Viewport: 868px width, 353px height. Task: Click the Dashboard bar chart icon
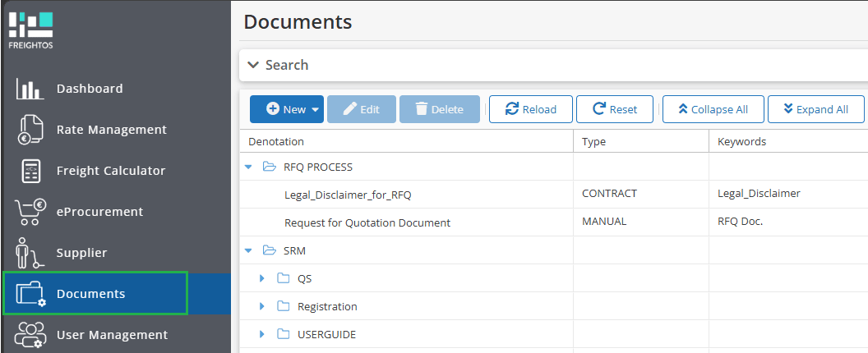[x=30, y=89]
